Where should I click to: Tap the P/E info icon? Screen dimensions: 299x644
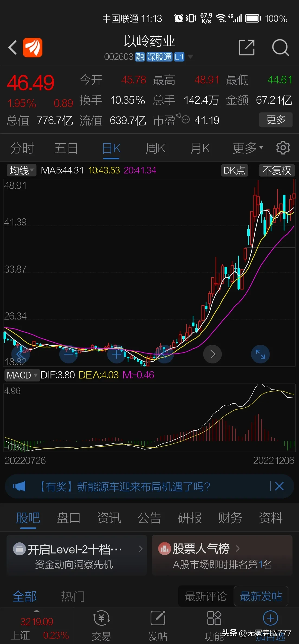coord(186,120)
